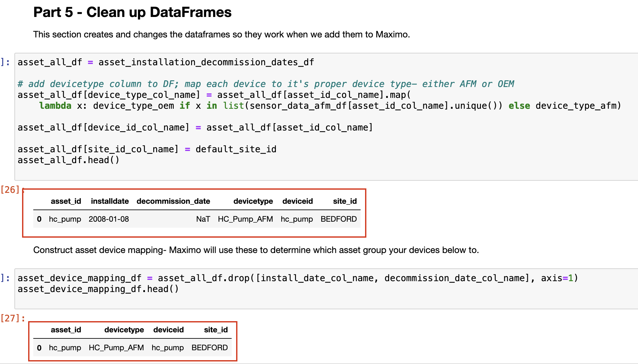Click the site_id header in output 26 table

345,201
